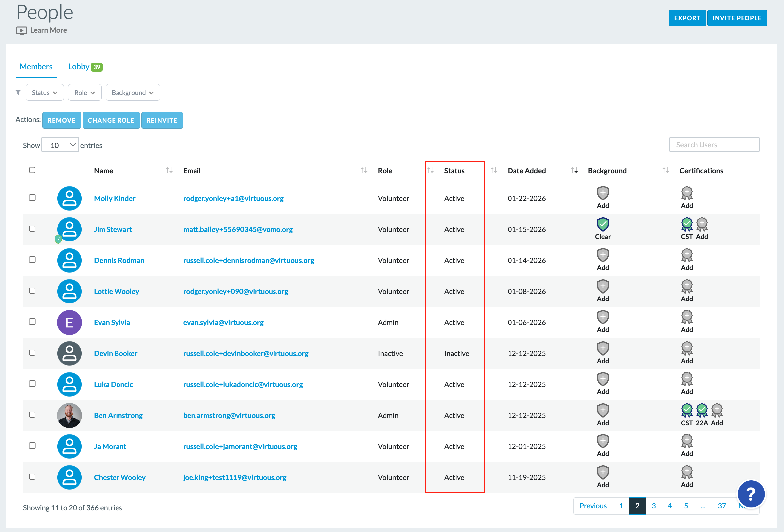Screen dimensions: 784x532
Task: Click the blue help question mark icon
Action: tap(750, 494)
